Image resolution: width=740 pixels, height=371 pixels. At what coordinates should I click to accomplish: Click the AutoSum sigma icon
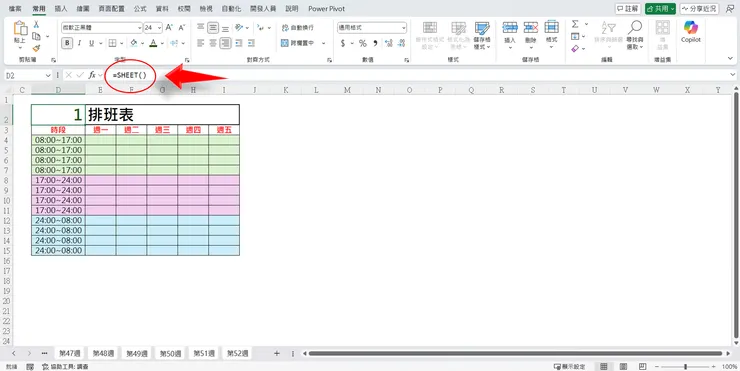[x=575, y=24]
